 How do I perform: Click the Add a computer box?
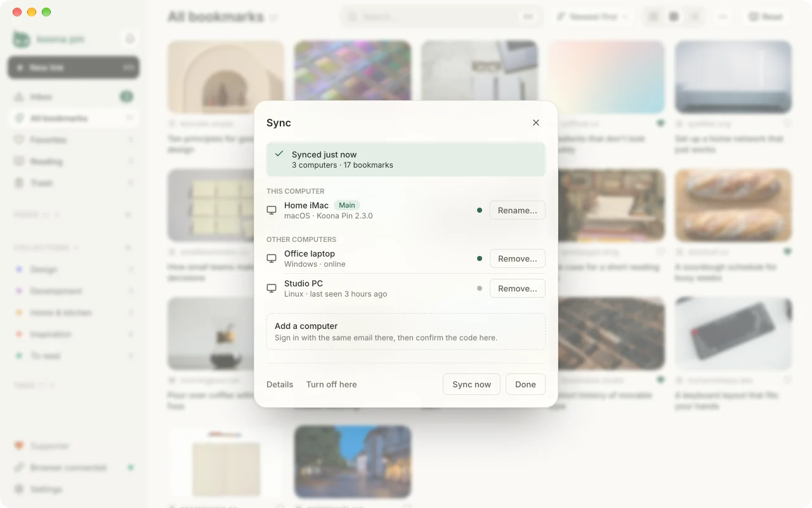click(406, 331)
